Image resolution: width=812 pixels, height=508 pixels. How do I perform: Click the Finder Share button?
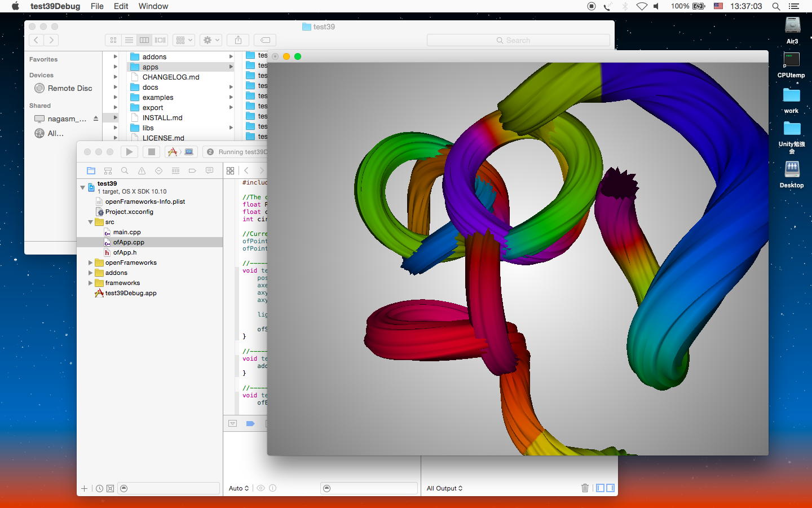(238, 40)
